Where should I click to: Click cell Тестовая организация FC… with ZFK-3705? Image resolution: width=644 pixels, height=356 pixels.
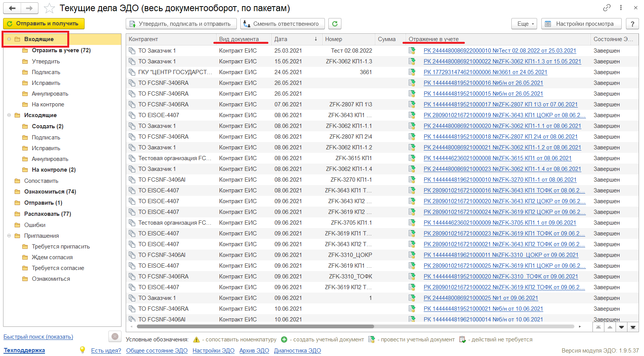pyautogui.click(x=175, y=223)
